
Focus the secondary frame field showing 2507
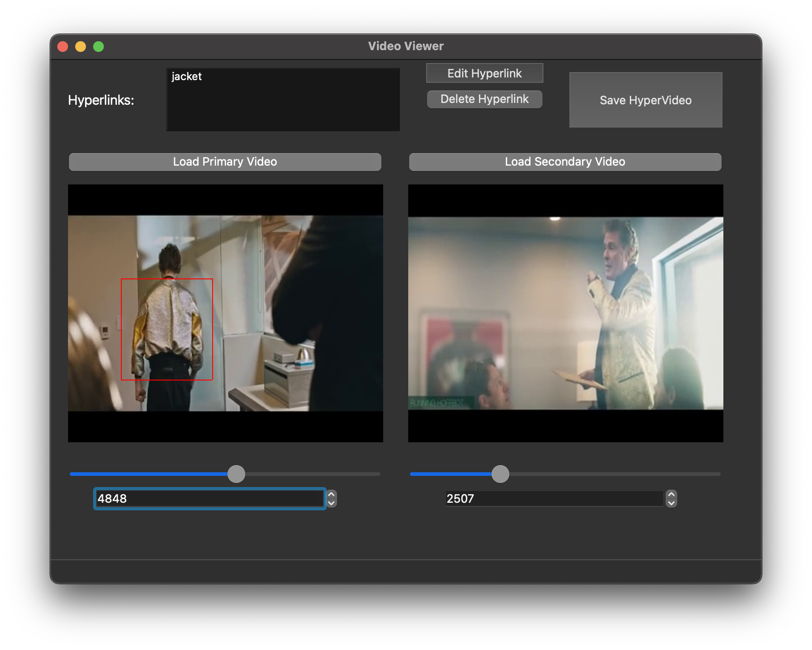(x=554, y=499)
